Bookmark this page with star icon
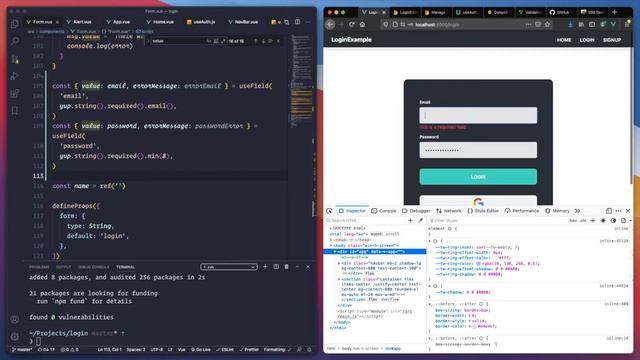Viewport: 640px width, 360px height. (547, 24)
